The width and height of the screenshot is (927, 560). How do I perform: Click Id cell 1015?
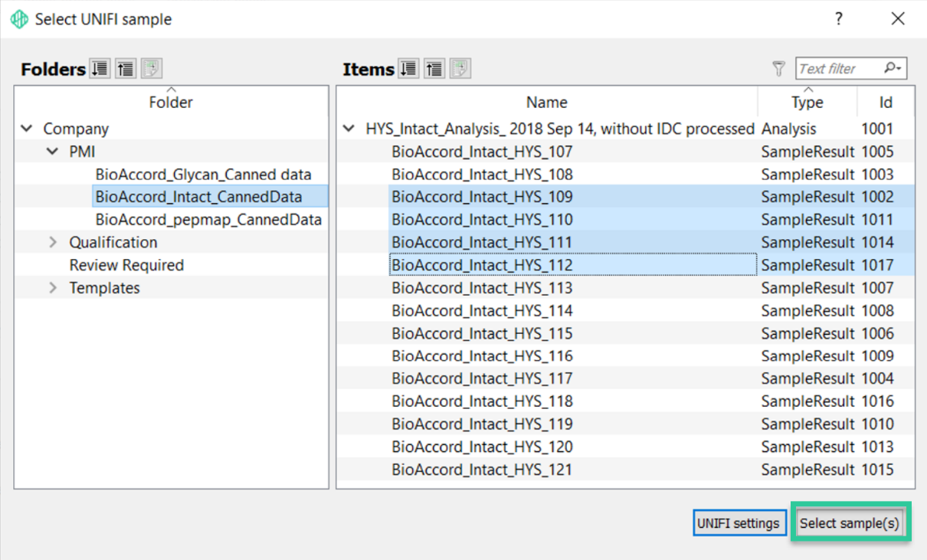pyautogui.click(x=877, y=470)
